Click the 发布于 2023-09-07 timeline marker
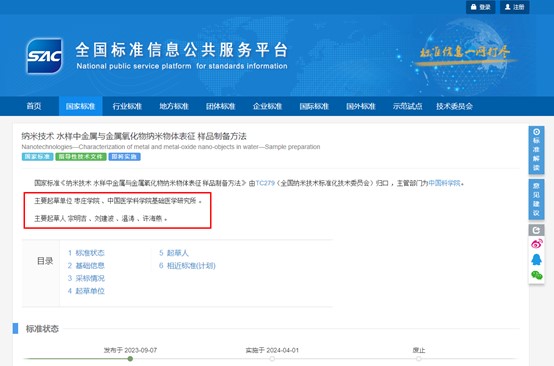 coord(130,359)
